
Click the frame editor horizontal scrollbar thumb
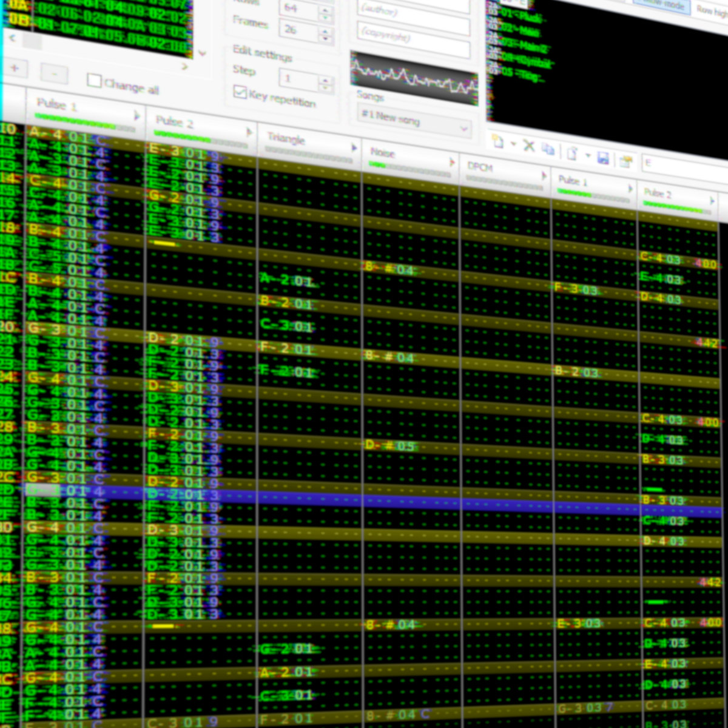click(32, 41)
